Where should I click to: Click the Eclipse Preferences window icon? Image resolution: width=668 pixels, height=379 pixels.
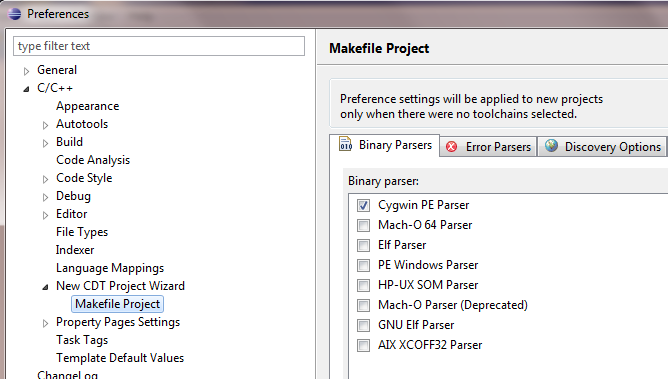point(14,14)
